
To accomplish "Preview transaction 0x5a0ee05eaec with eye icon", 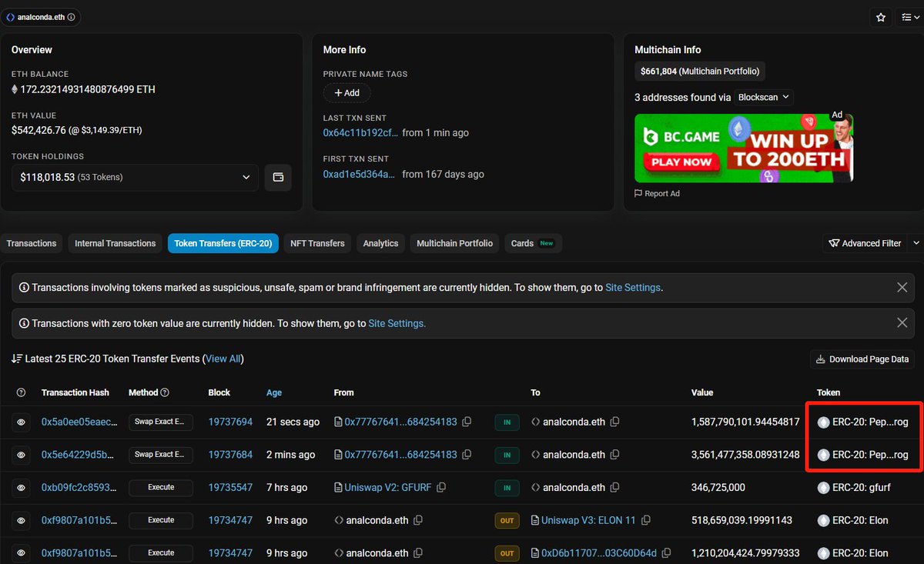I will coord(21,422).
